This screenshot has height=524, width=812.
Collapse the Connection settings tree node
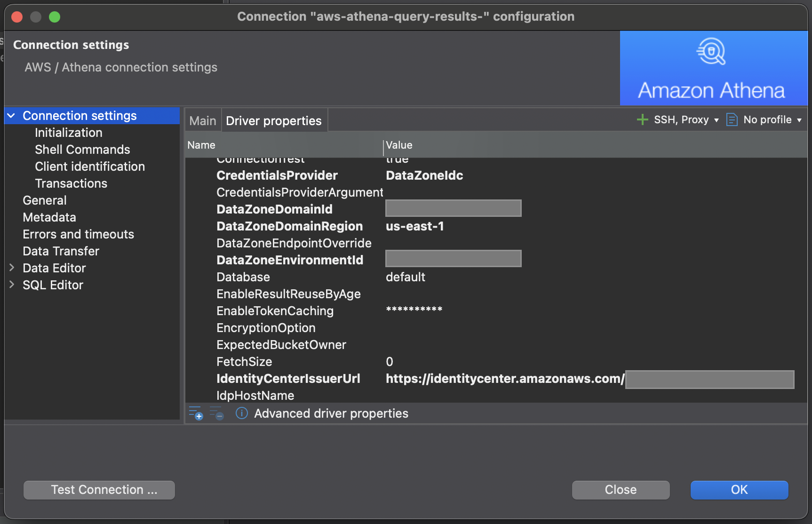click(x=12, y=115)
